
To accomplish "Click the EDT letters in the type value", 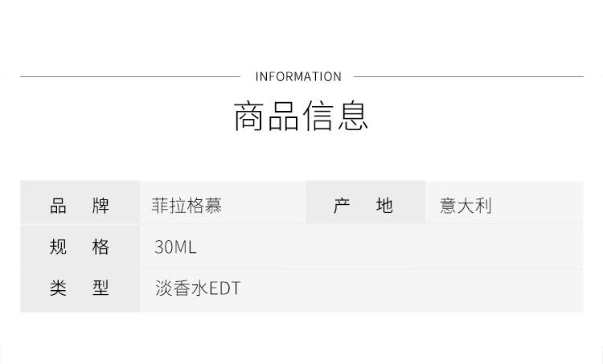I will tap(225, 288).
